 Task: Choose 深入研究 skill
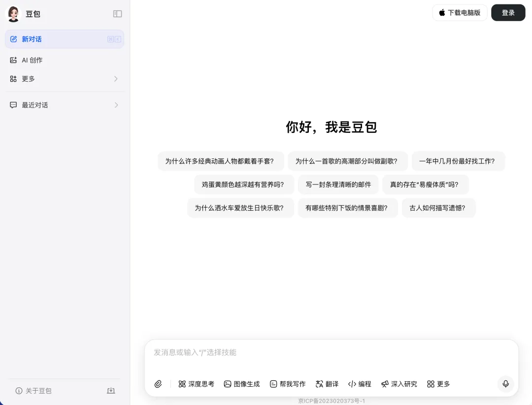(x=399, y=384)
